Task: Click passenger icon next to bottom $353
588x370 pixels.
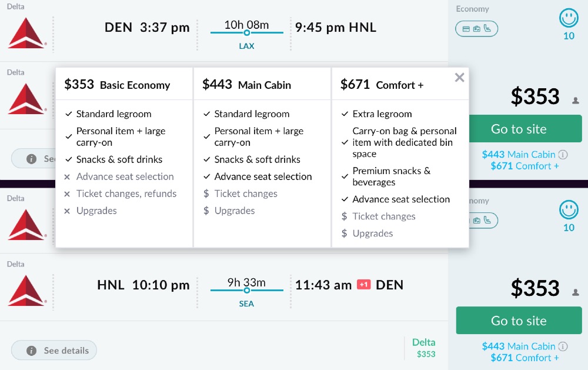Action: [x=576, y=292]
